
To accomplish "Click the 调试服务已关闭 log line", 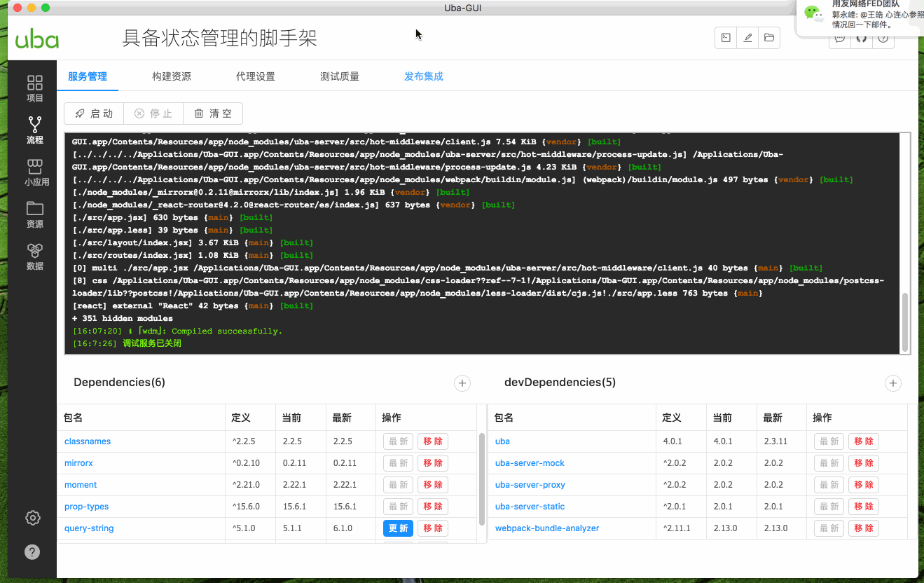I will (152, 343).
